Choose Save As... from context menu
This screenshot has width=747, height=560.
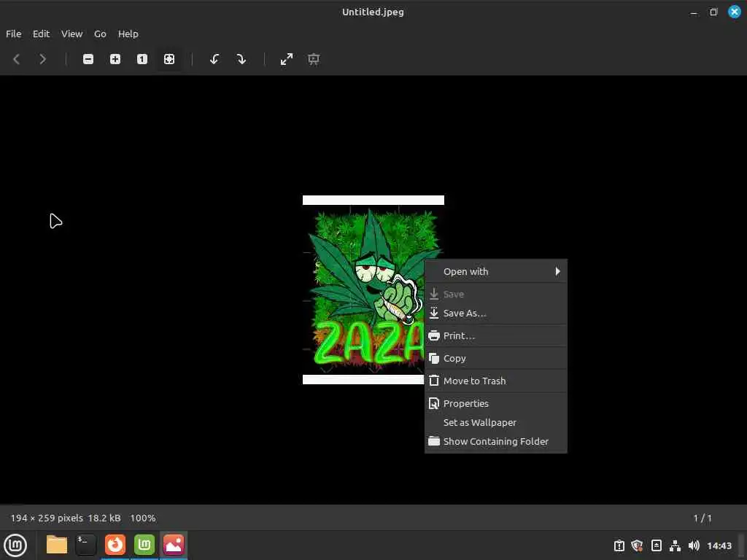pos(495,314)
